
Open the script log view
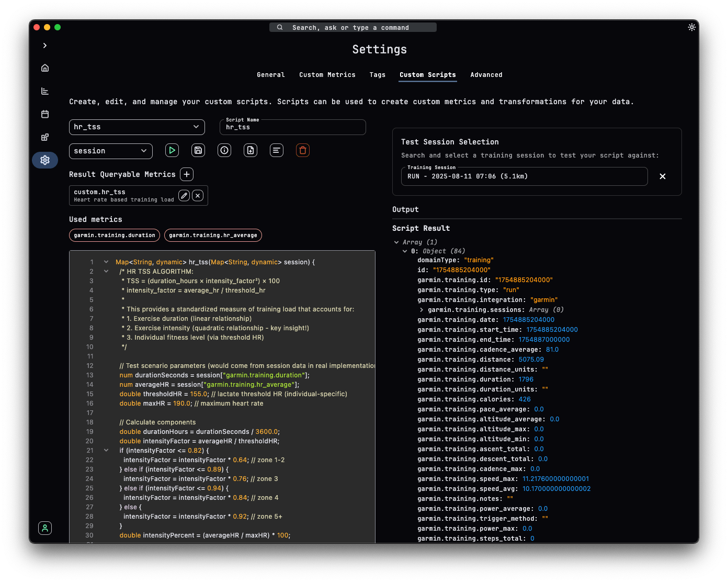(276, 150)
